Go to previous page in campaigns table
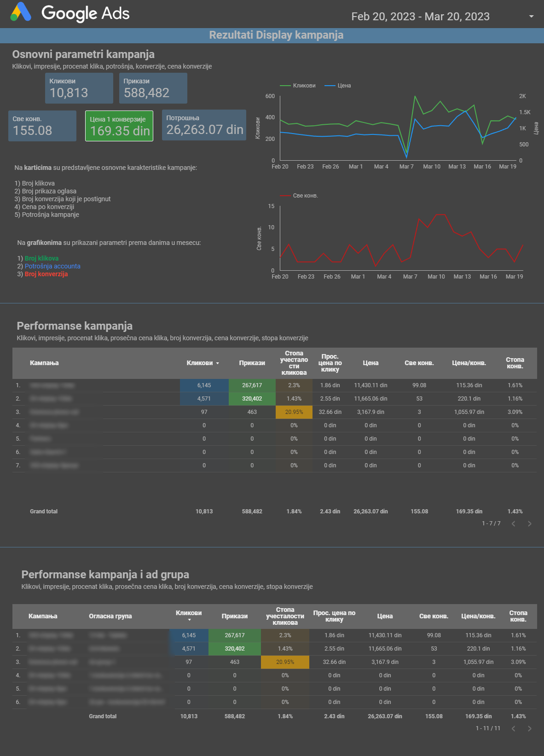This screenshot has height=756, width=544. (x=514, y=523)
